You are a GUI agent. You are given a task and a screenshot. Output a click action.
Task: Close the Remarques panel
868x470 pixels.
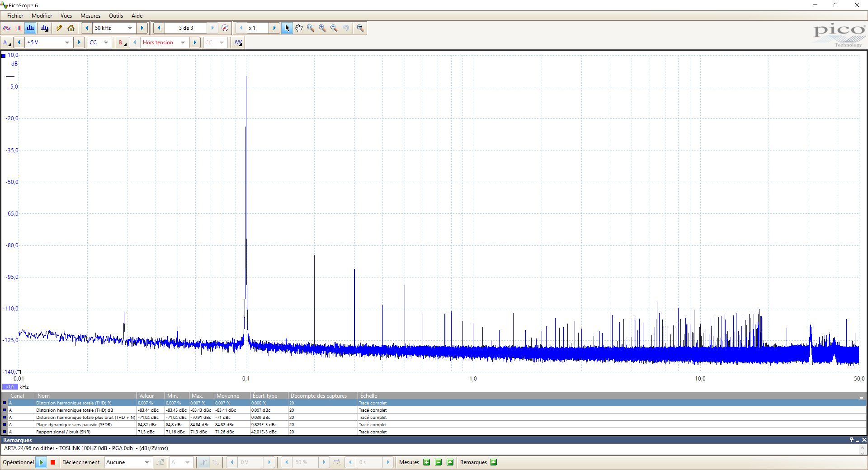point(864,440)
